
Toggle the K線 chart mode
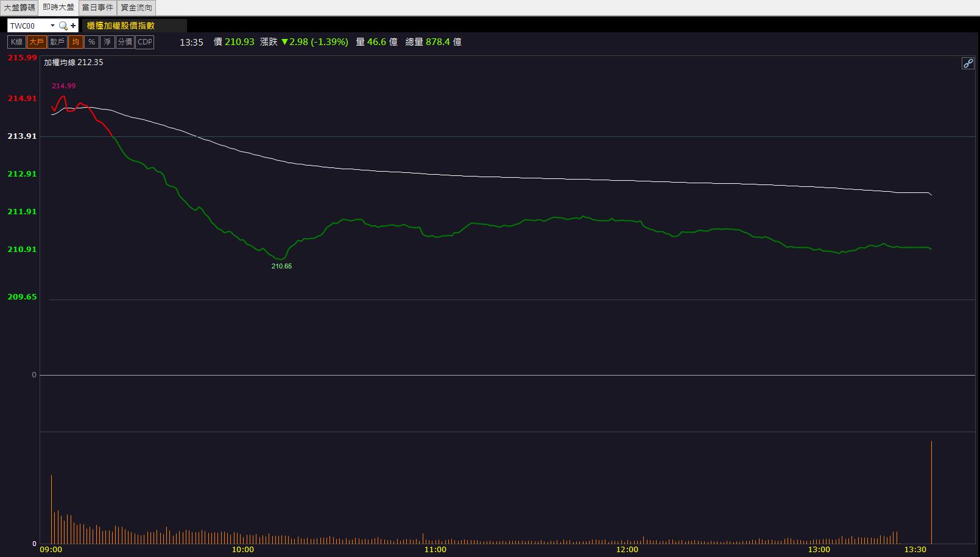(16, 42)
